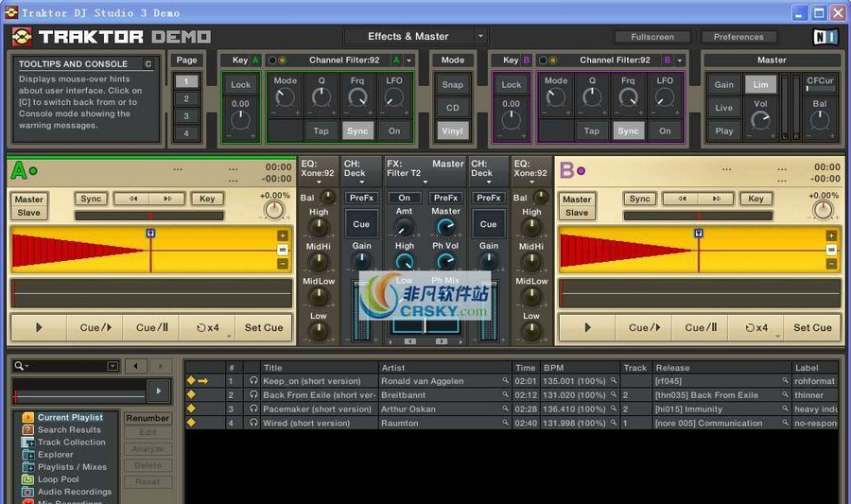The height and width of the screenshot is (504, 851).
Task: Toggle Lock in Key B panel
Action: tap(511, 85)
